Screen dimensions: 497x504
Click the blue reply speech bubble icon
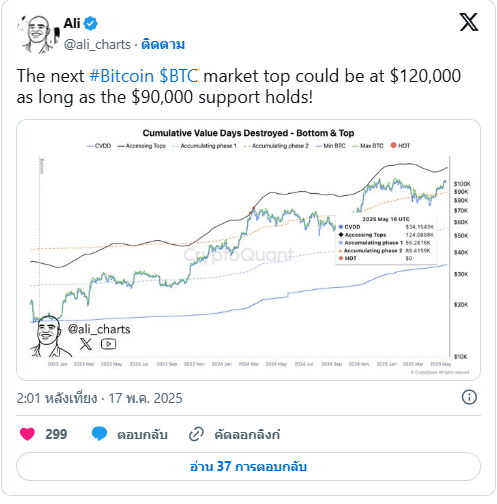click(x=99, y=434)
